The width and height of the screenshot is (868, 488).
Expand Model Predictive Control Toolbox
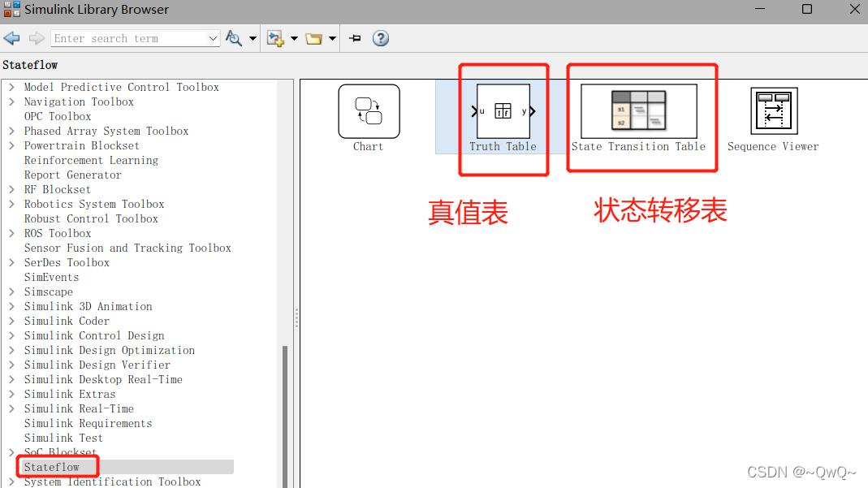pyautogui.click(x=11, y=87)
